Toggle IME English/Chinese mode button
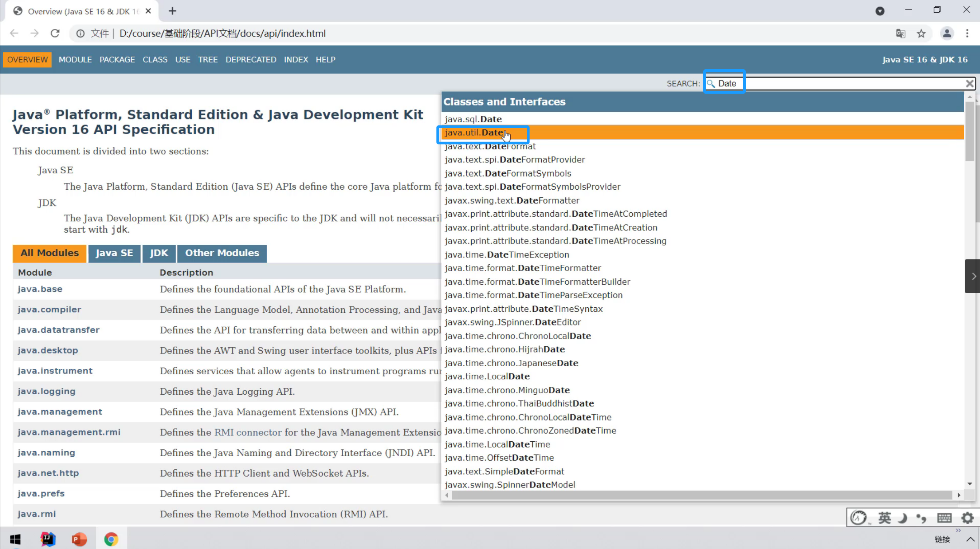 coord(884,518)
